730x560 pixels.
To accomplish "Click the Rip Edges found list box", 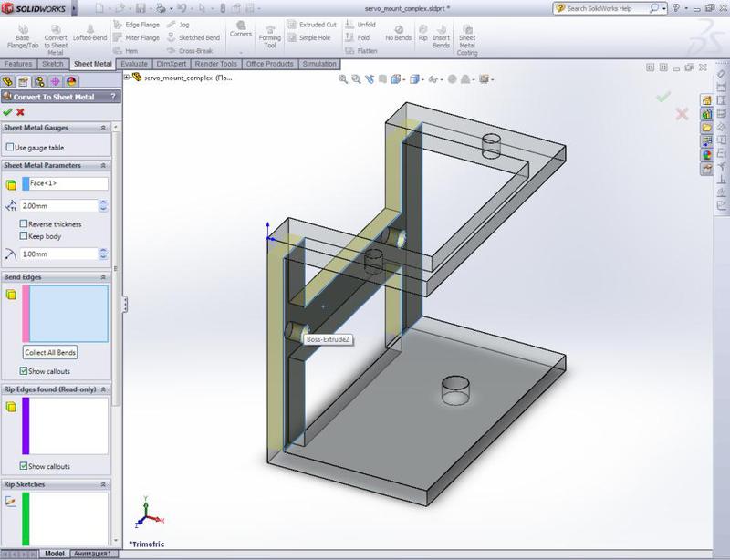I will [65, 426].
